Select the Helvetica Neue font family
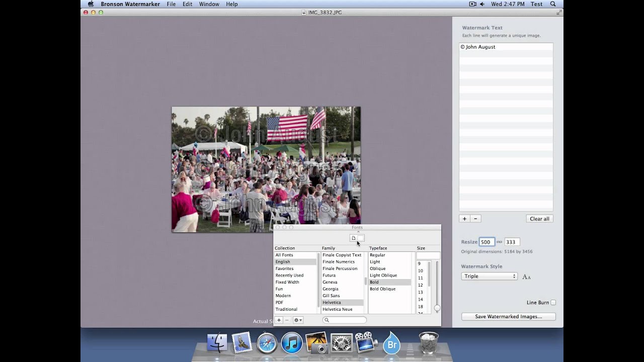Screen dimensions: 644x362 [x=343, y=309]
